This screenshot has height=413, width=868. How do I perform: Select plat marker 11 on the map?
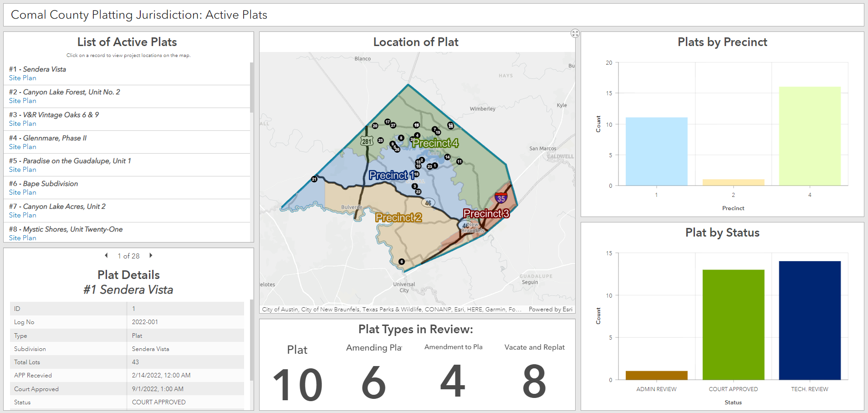[460, 162]
